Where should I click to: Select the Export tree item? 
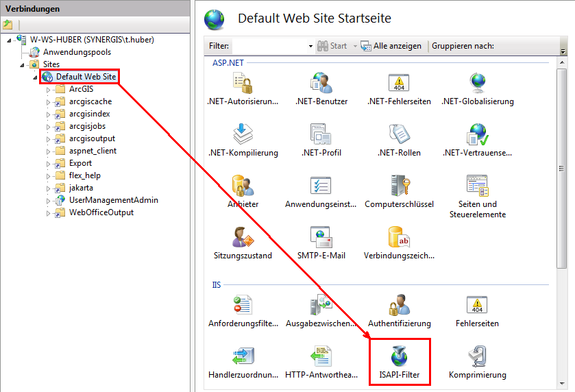pyautogui.click(x=80, y=163)
